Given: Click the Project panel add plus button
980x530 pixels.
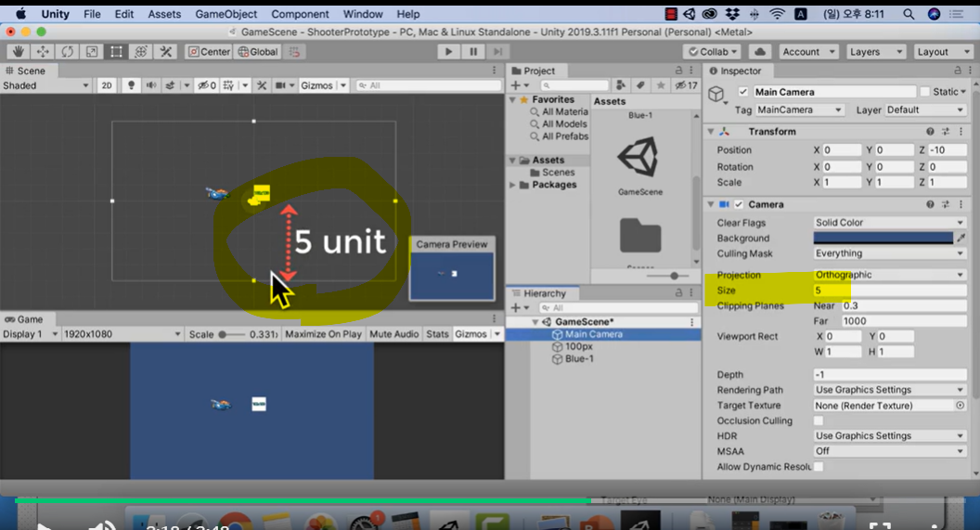Looking at the screenshot, I should coord(516,85).
